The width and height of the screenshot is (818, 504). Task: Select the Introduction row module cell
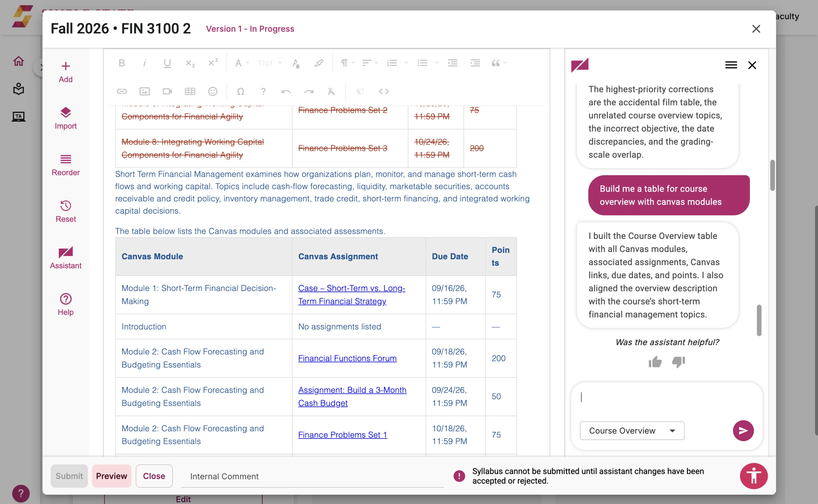click(204, 327)
